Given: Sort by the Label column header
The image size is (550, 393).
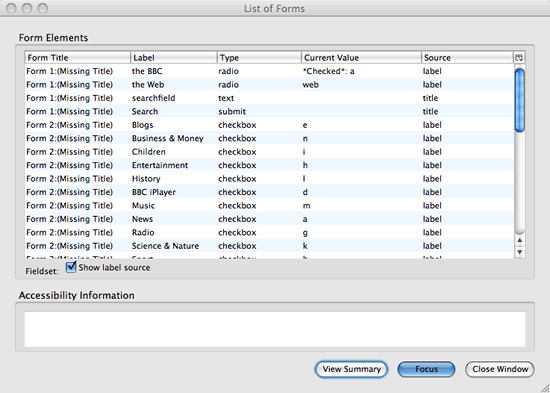Looking at the screenshot, I should [x=174, y=58].
